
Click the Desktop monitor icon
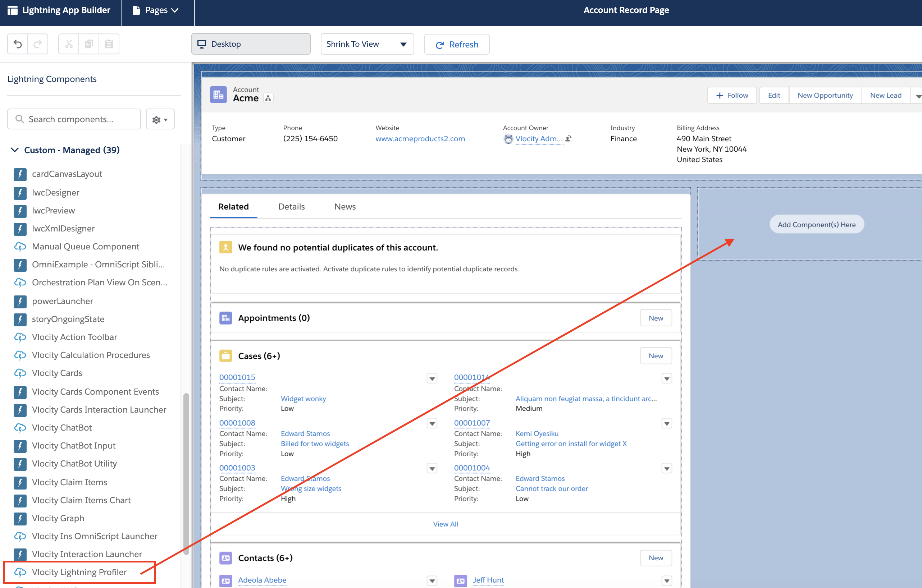[202, 44]
